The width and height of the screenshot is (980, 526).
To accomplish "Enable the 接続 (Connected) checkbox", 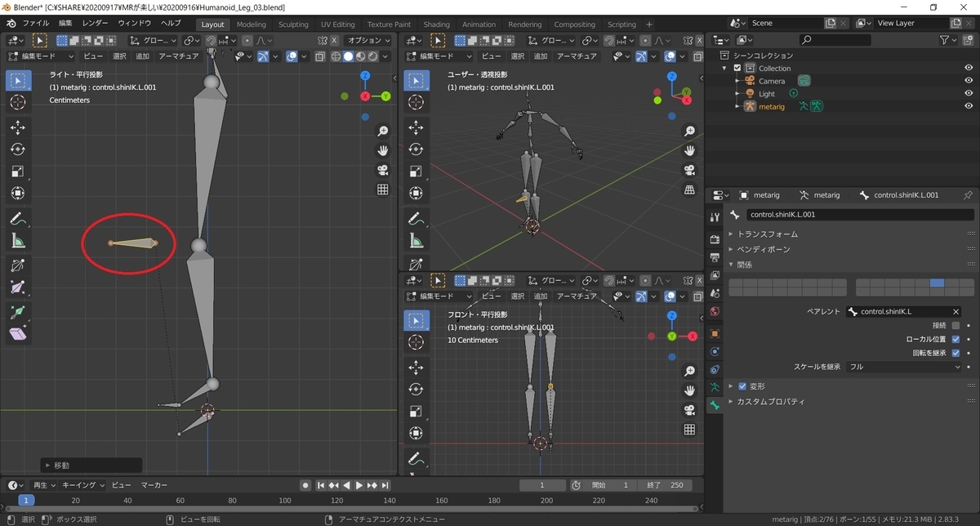I will (x=955, y=325).
